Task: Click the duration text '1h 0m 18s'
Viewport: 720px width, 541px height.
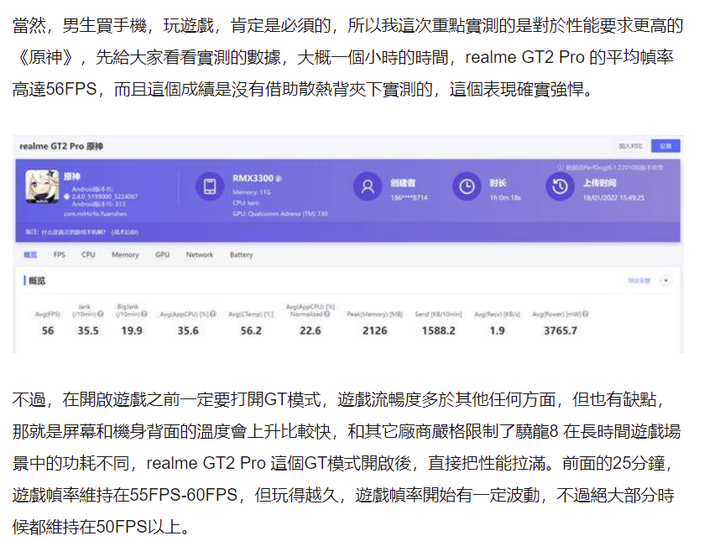Action: (505, 198)
